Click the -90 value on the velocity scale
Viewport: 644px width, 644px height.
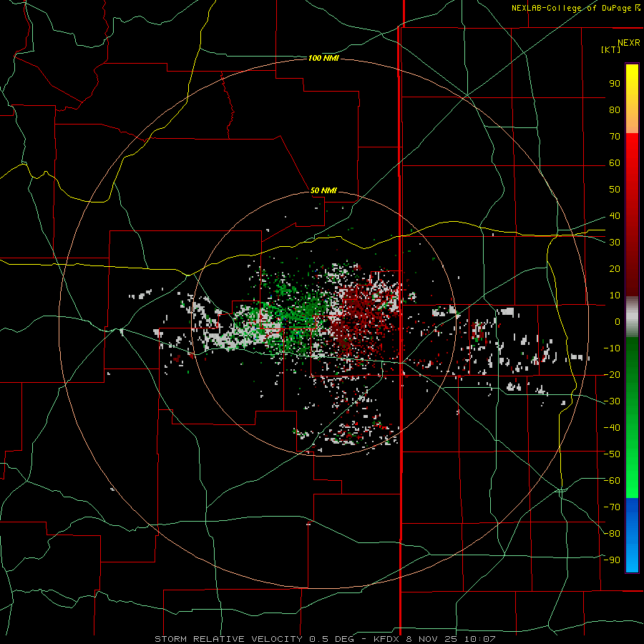click(x=612, y=560)
